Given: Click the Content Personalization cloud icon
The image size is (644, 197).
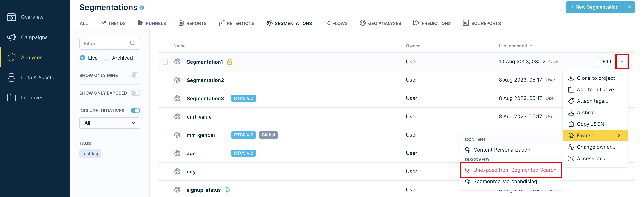Looking at the screenshot, I should tap(468, 150).
